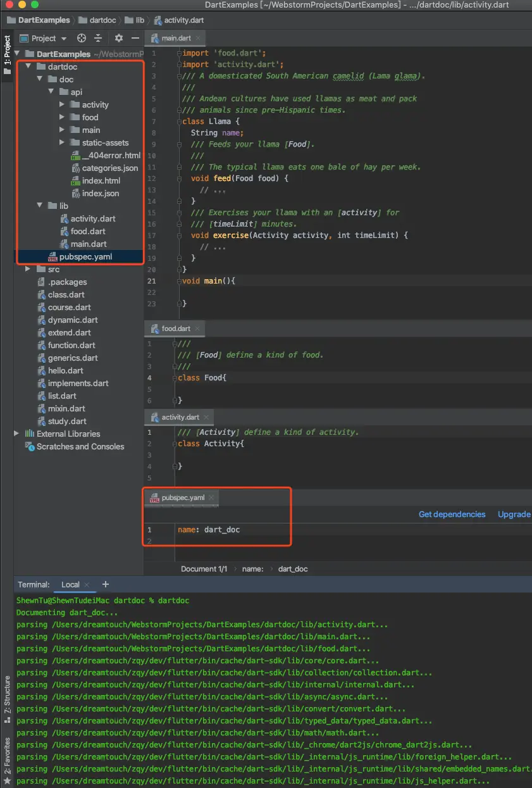Expand the static-assets folder
Image resolution: width=532 pixels, height=788 pixels.
click(x=62, y=143)
